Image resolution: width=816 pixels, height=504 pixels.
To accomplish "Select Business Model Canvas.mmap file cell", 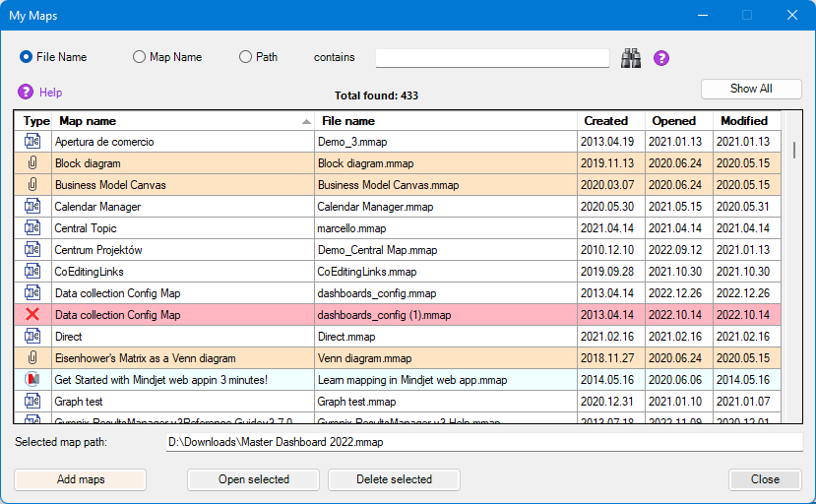I will 446,184.
